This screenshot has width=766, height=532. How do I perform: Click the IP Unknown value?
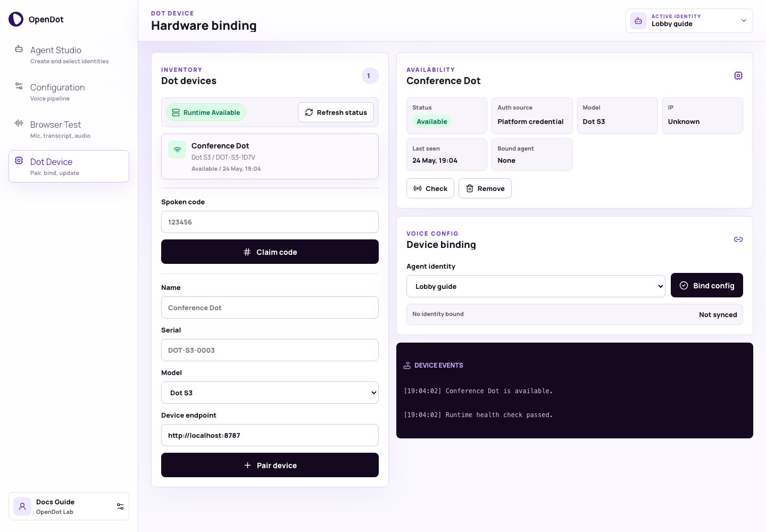pyautogui.click(x=684, y=121)
